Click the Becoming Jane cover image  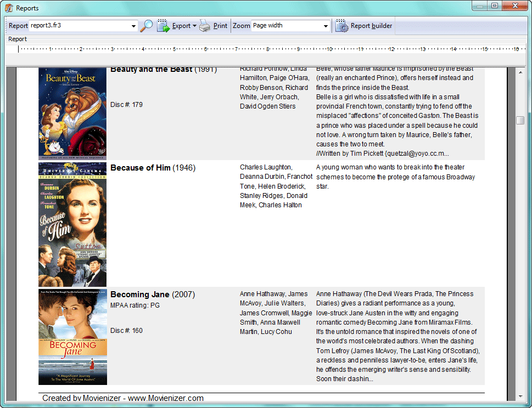click(72, 337)
